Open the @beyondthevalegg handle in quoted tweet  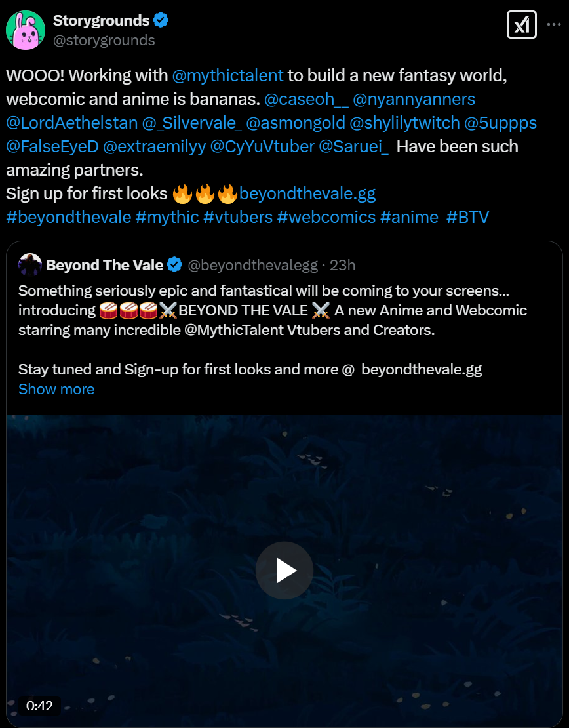(253, 265)
